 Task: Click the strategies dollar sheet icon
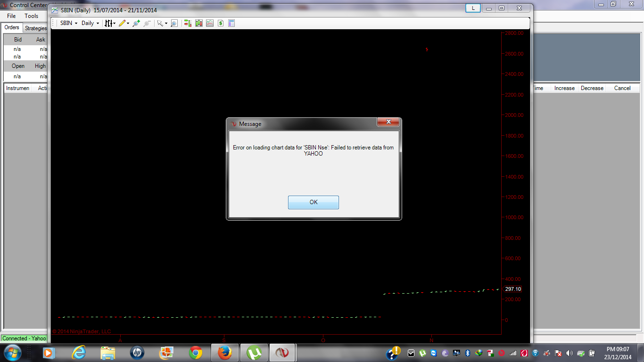coord(221,23)
